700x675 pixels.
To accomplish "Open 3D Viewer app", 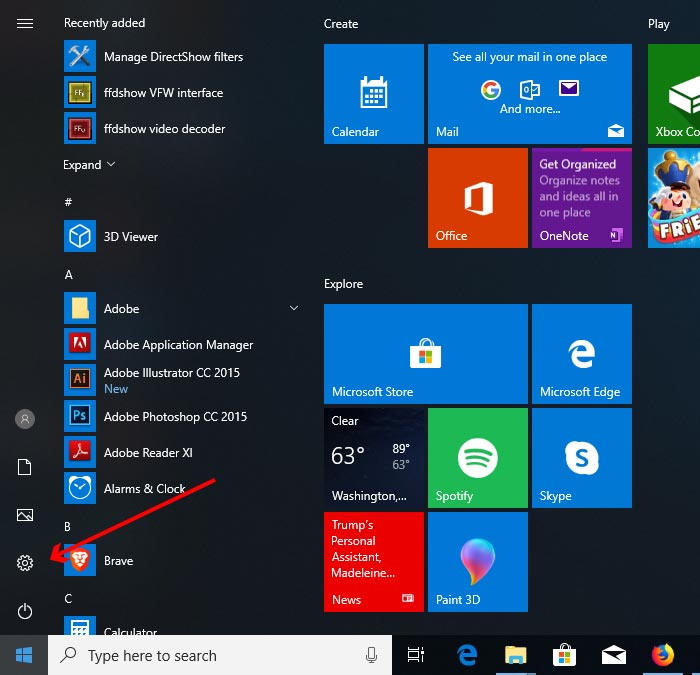I will pos(183,236).
